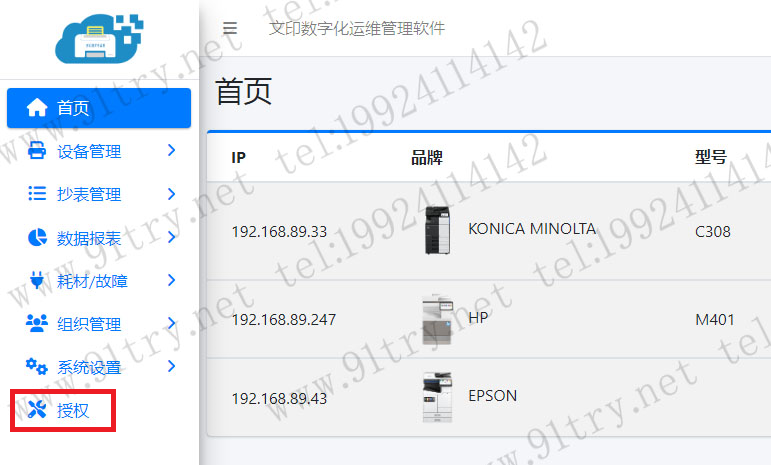Click the list icon beside 抄表管理
The height and width of the screenshot is (465, 771).
point(37,193)
